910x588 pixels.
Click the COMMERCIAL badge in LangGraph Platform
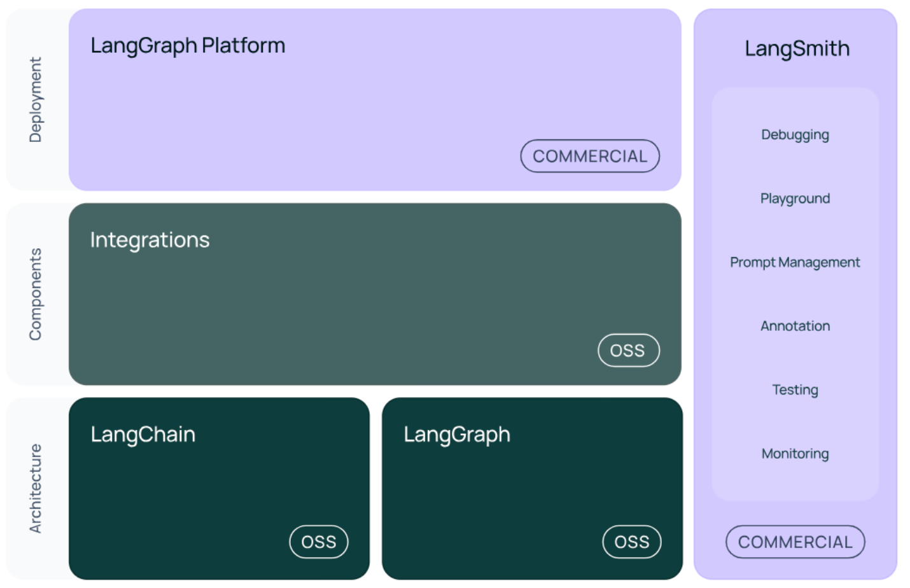coord(589,156)
